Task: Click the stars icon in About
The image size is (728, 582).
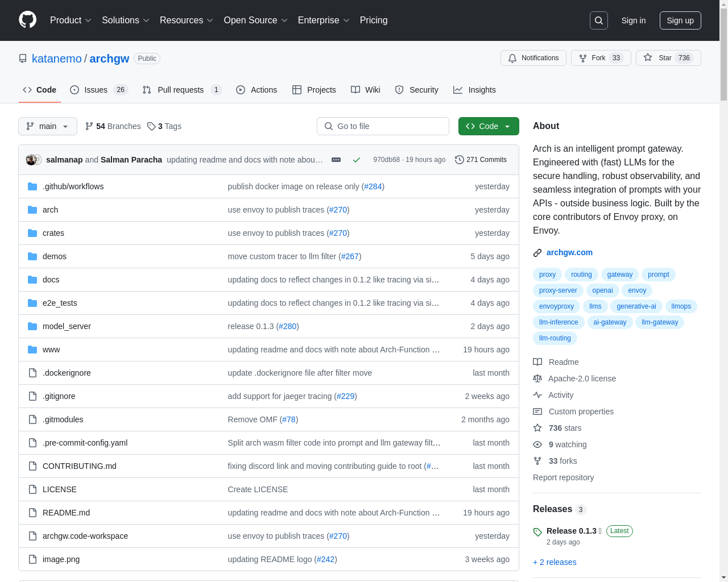Action: 537,428
